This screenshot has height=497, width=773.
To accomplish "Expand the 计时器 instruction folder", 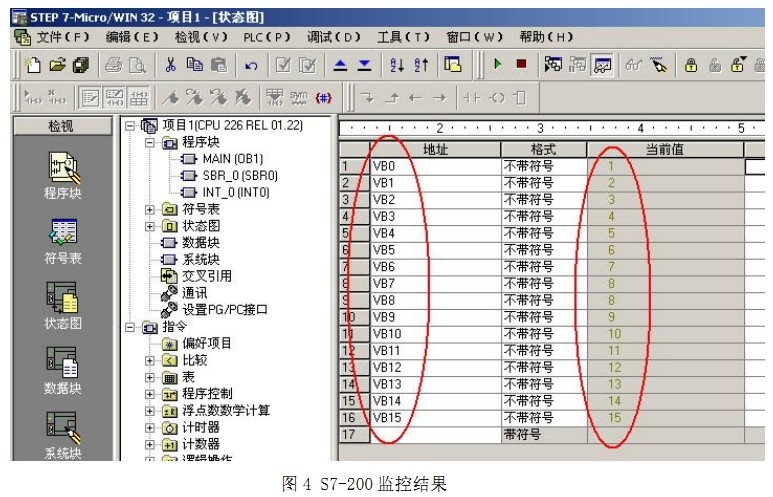I will [x=149, y=427].
